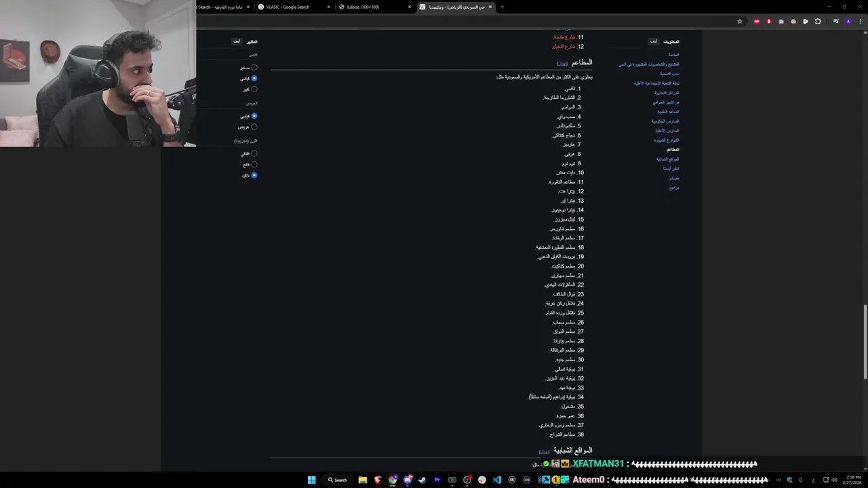Select large text size كبير radio
Viewport: 868px width, 488px height.
(254, 89)
